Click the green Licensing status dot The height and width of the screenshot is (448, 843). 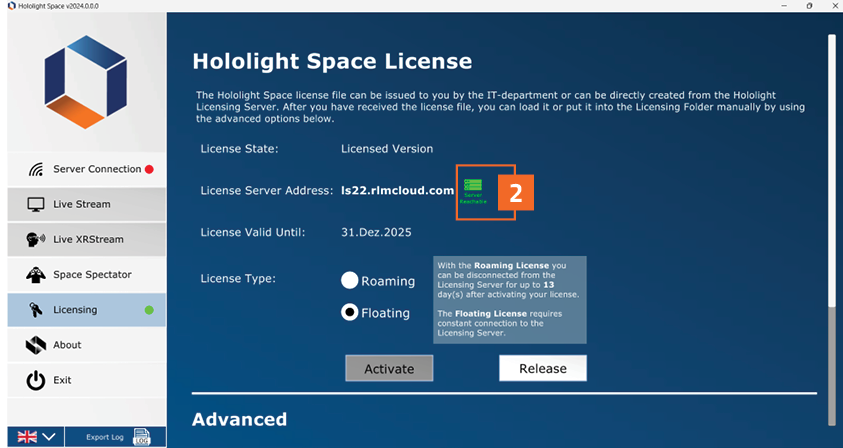(x=149, y=310)
